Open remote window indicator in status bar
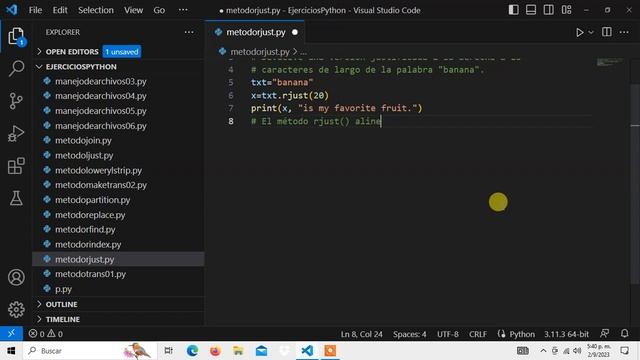This screenshot has height=360, width=640. pyautogui.click(x=11, y=333)
